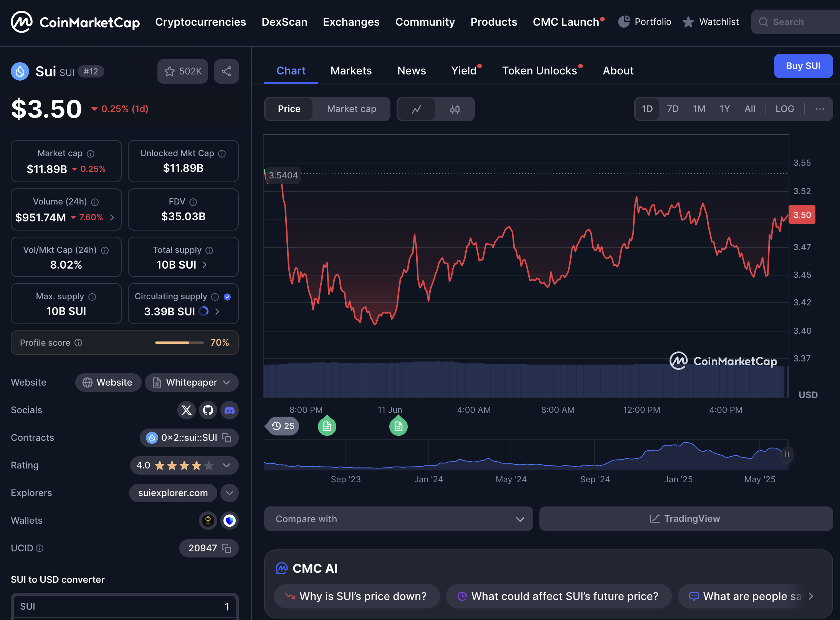The image size is (840, 620).
Task: Toggle LOG scale on the chart
Action: (785, 109)
